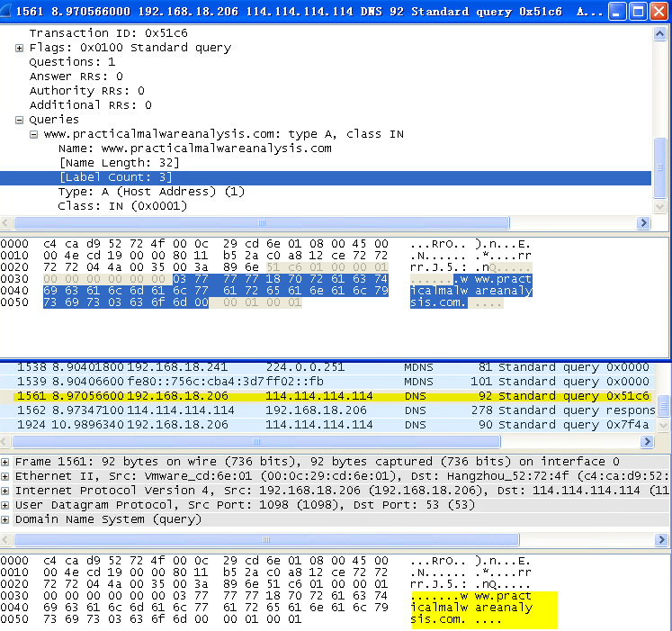This screenshot has width=672, height=631.
Task: Select the Additional RRs: 0 field
Action: tap(90, 105)
